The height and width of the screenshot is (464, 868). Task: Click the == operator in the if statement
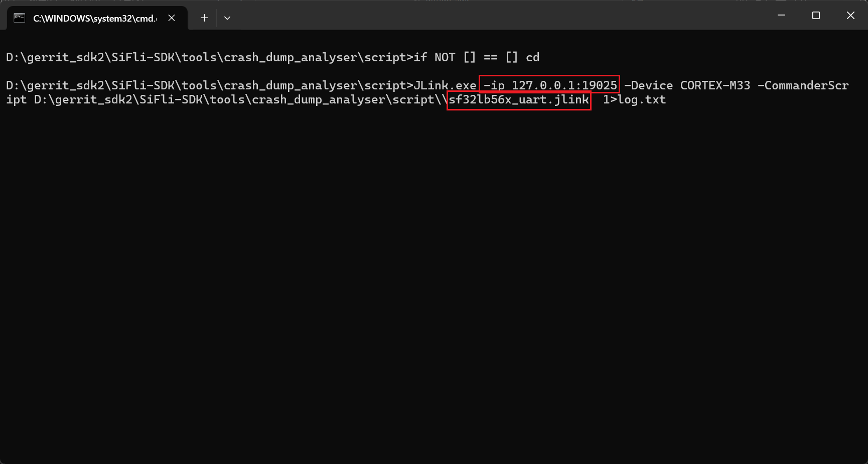(490, 57)
